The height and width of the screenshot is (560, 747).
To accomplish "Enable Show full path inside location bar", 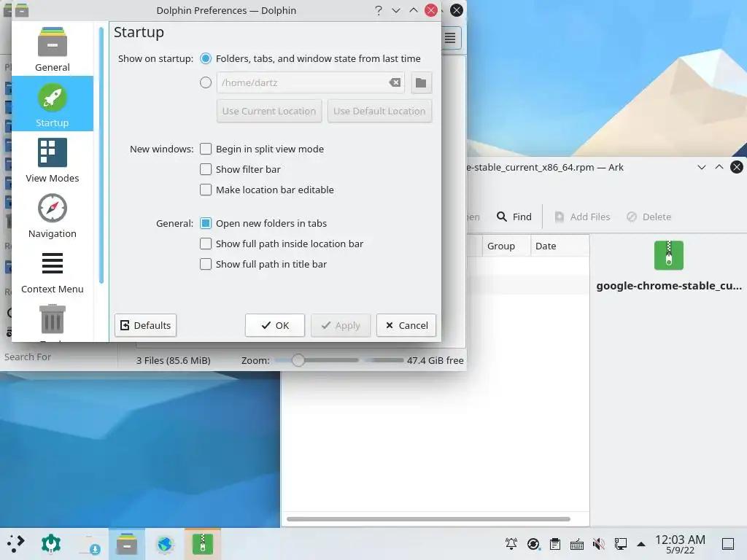I will coord(206,244).
